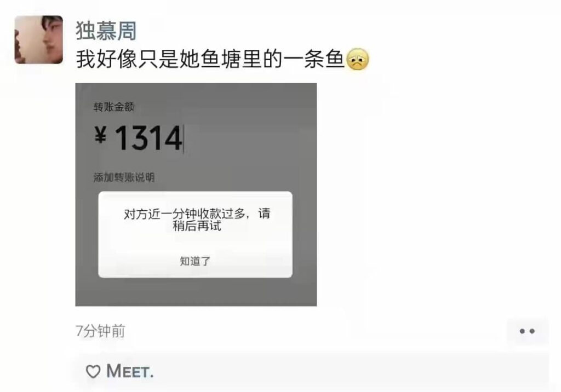Tap the 知道了 button in the dialog
This screenshot has height=392, width=561.
click(x=195, y=262)
